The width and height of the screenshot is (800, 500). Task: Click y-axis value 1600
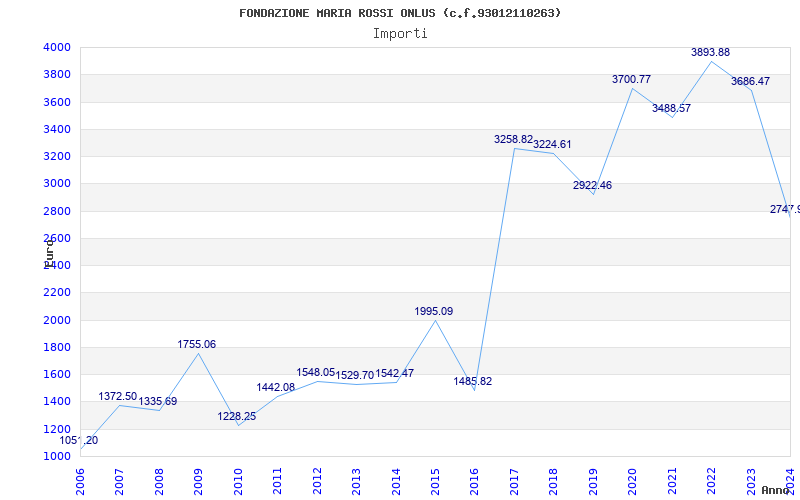pyautogui.click(x=58, y=374)
